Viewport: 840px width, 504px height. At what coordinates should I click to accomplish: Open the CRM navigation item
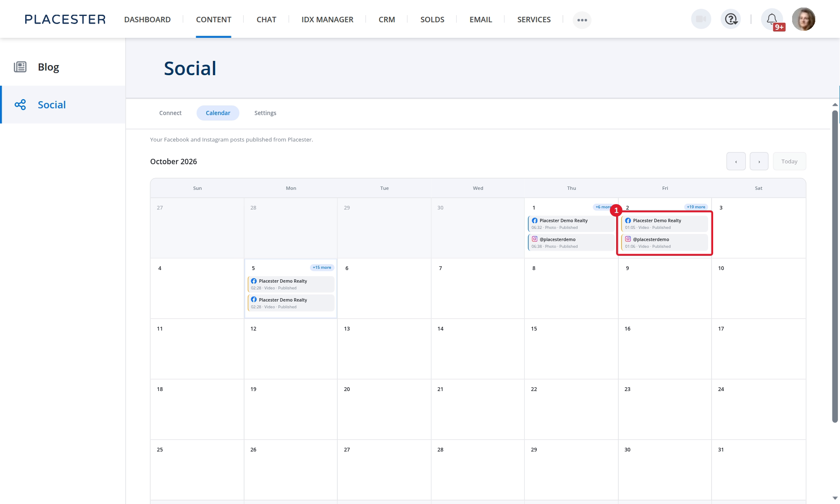387,19
